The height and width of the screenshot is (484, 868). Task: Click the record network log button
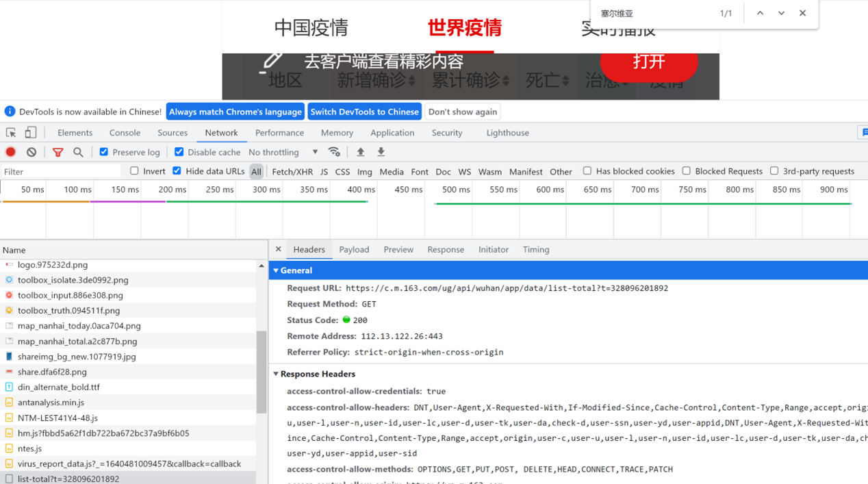tap(10, 152)
